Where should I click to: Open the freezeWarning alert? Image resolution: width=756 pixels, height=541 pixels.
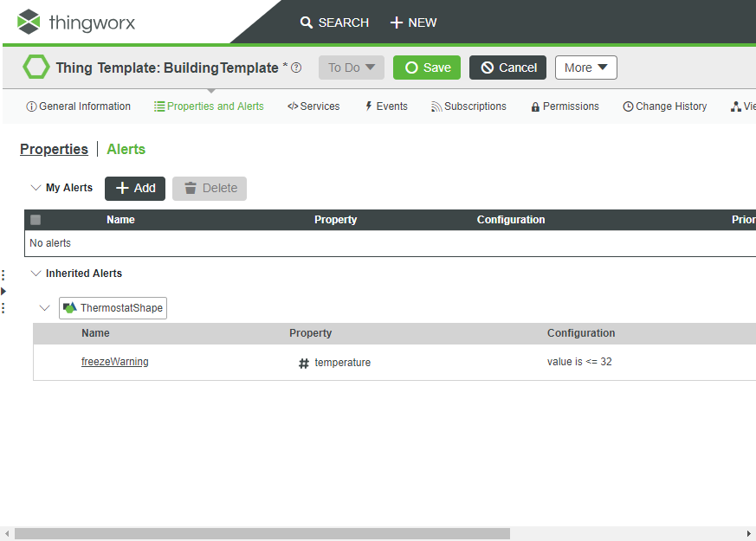[115, 362]
